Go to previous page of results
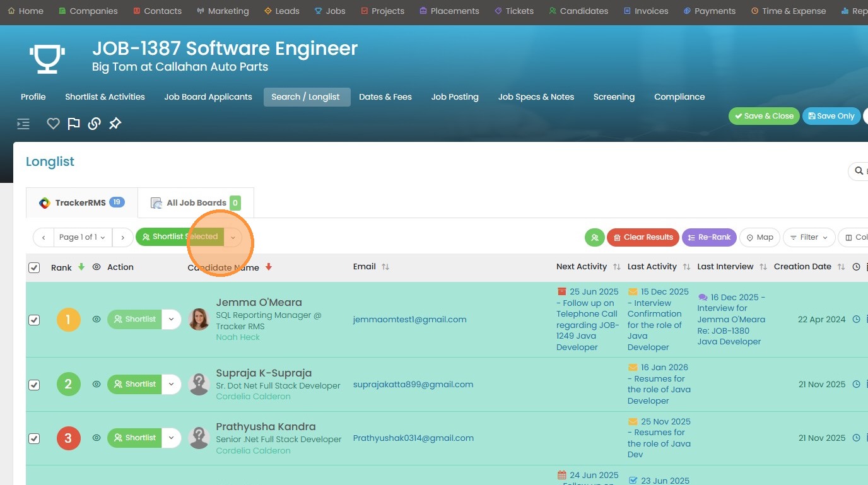The height and width of the screenshot is (485, 868). tap(44, 237)
